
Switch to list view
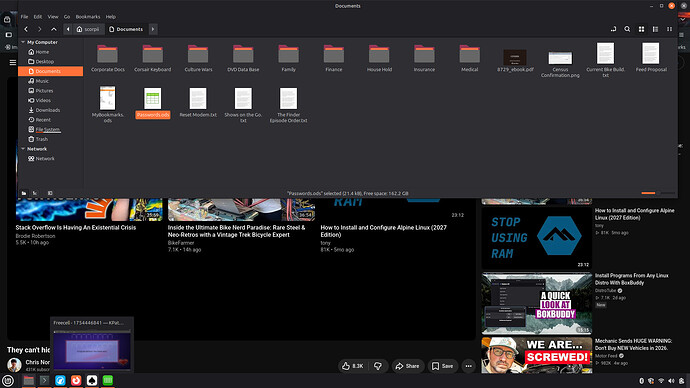point(655,29)
